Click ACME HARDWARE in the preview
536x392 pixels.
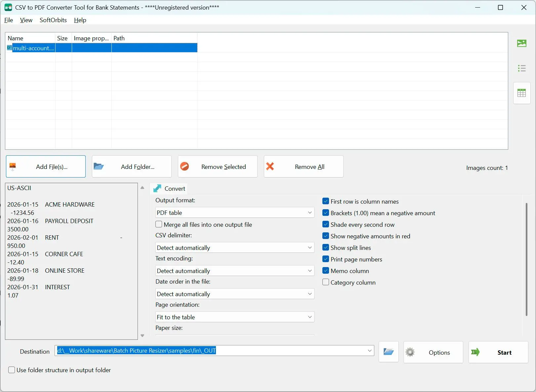[70, 204]
